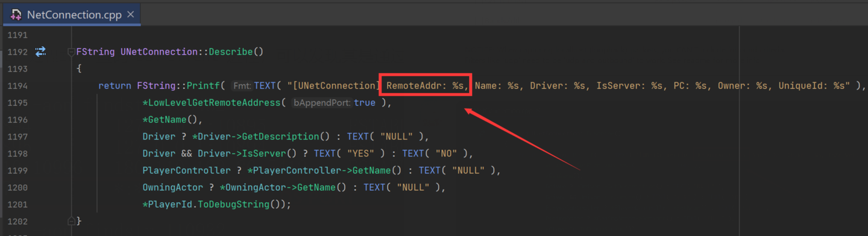Viewport: 868px width, 236px height.
Task: Click line number 1197 in gutter
Action: pos(17,137)
